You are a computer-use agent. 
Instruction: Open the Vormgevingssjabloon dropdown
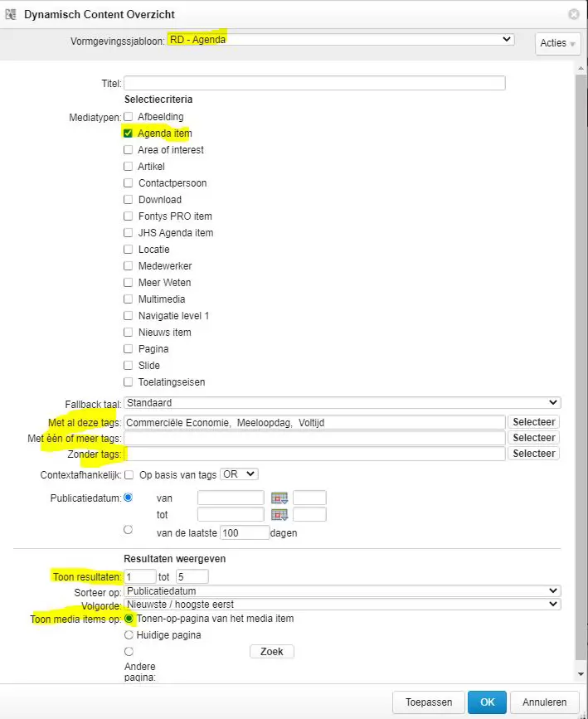[340, 39]
